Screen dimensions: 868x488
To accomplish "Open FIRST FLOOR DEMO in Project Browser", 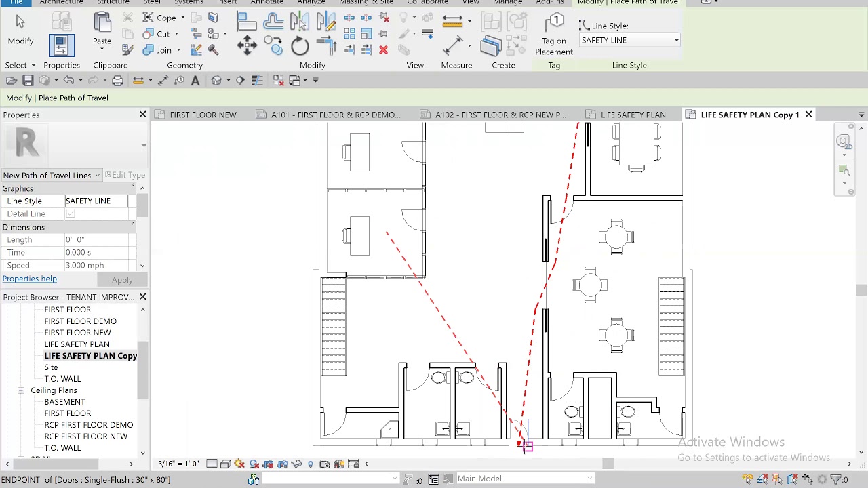I will coord(80,321).
